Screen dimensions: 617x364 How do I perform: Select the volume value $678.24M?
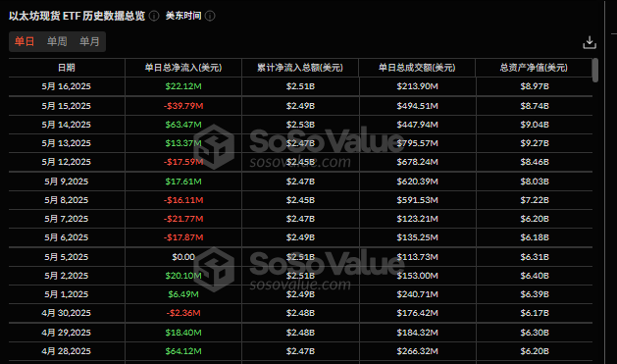point(417,162)
